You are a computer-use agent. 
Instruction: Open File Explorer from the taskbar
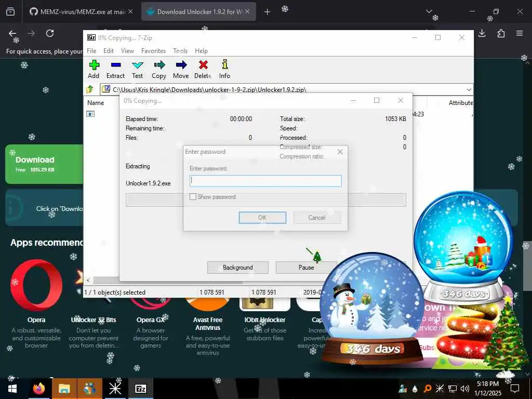64,389
